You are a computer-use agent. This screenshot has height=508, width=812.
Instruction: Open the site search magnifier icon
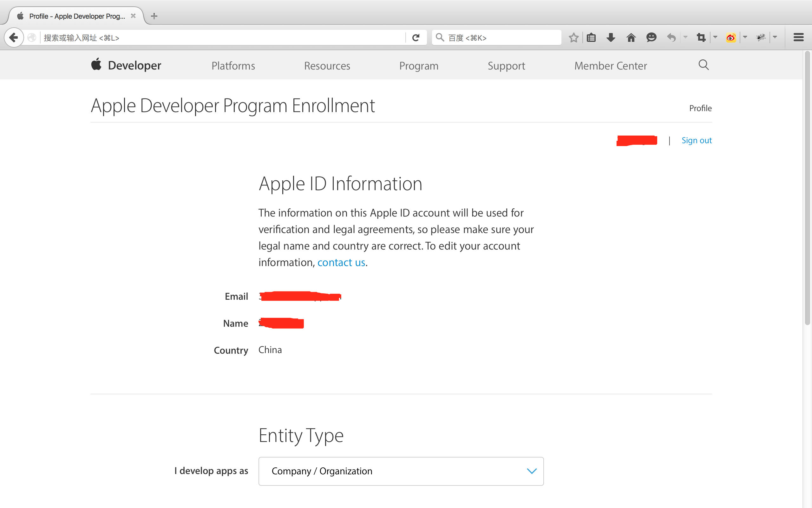704,65
